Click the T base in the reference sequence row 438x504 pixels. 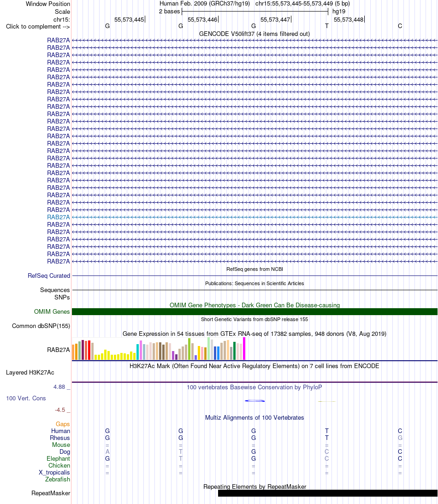click(327, 26)
